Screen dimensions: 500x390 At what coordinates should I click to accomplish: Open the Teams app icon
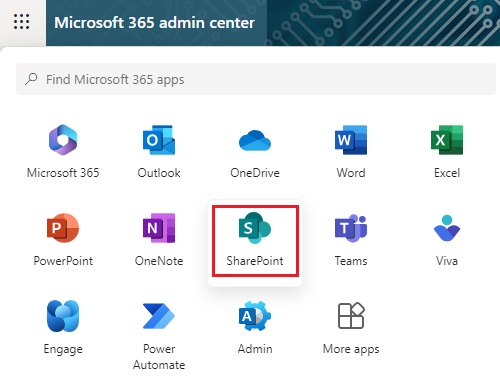pyautogui.click(x=351, y=228)
